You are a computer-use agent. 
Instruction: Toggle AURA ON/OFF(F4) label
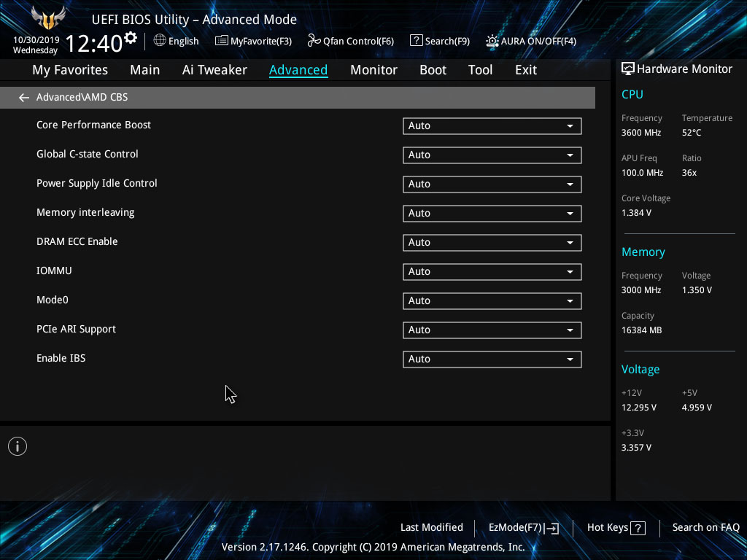pyautogui.click(x=538, y=42)
